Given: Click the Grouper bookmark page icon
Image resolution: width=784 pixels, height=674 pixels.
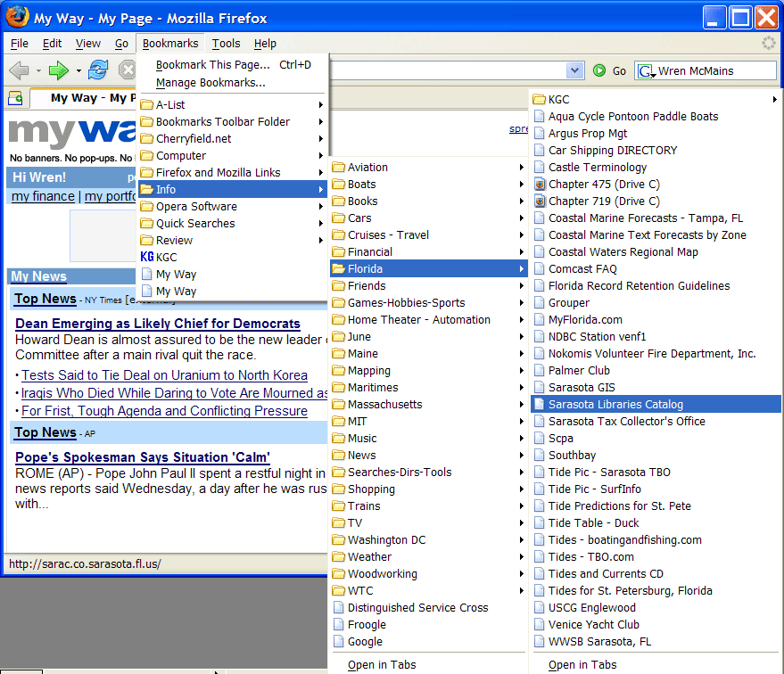Looking at the screenshot, I should (x=539, y=303).
